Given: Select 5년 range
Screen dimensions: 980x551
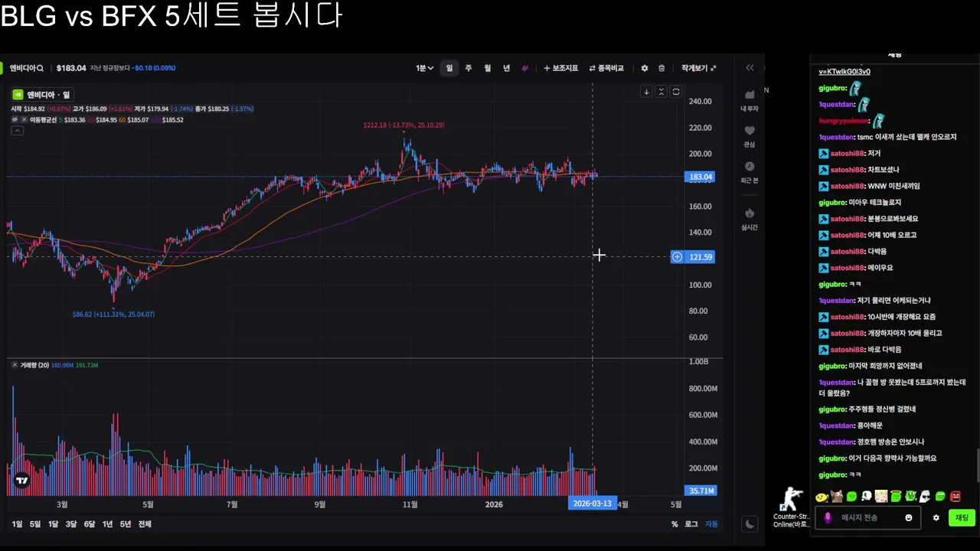Looking at the screenshot, I should (126, 524).
